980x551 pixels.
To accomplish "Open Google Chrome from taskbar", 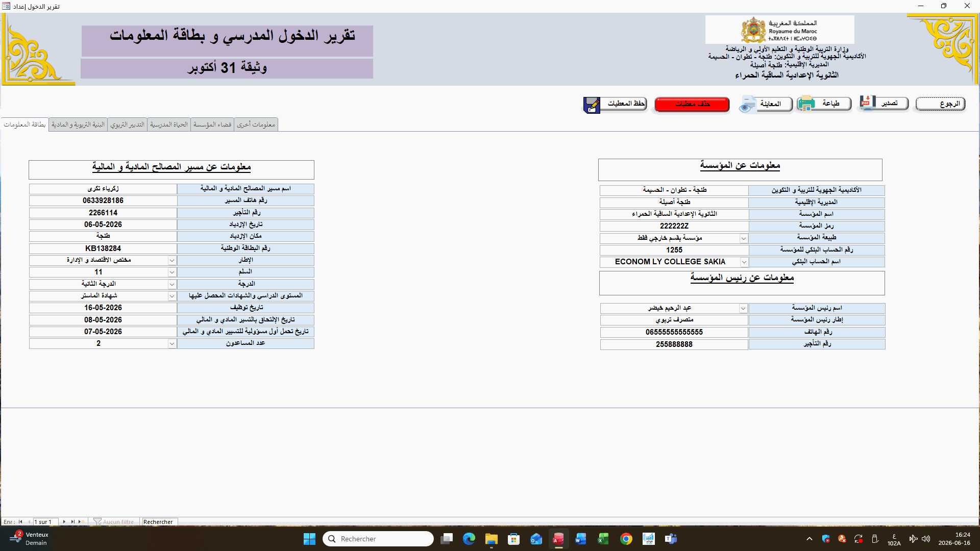I will [x=626, y=539].
